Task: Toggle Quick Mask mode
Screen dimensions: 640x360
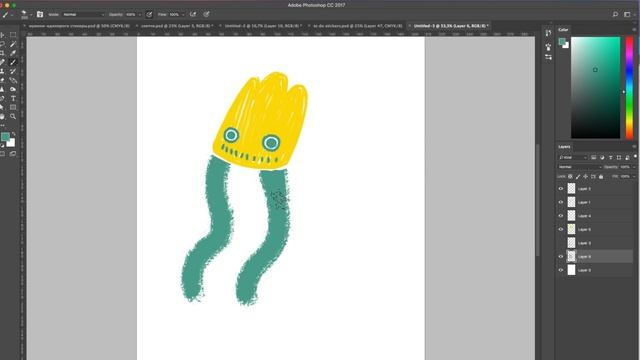Action: [3, 154]
